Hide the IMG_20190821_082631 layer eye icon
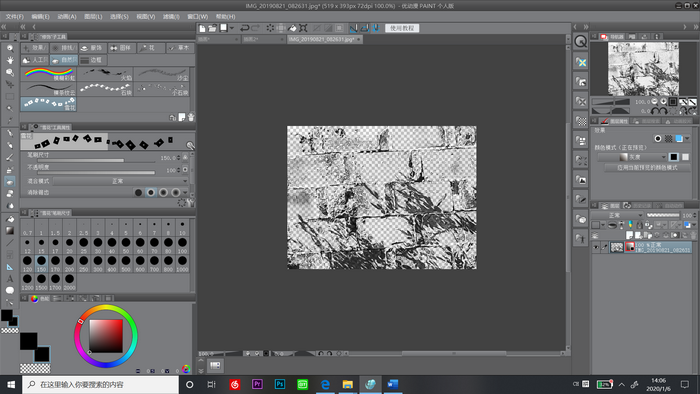This screenshot has height=394, width=700. click(x=596, y=247)
